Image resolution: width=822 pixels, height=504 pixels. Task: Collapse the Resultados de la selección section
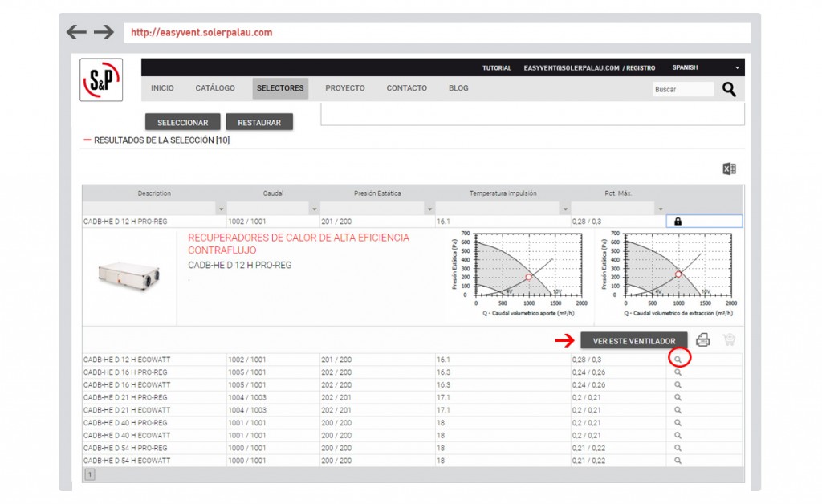[87, 140]
